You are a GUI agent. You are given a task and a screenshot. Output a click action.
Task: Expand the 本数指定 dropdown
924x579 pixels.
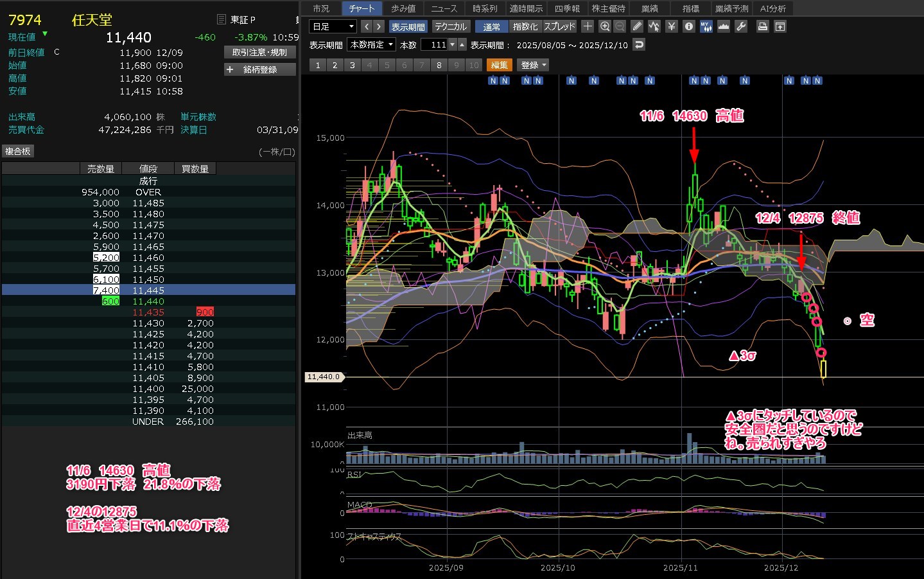click(x=371, y=44)
